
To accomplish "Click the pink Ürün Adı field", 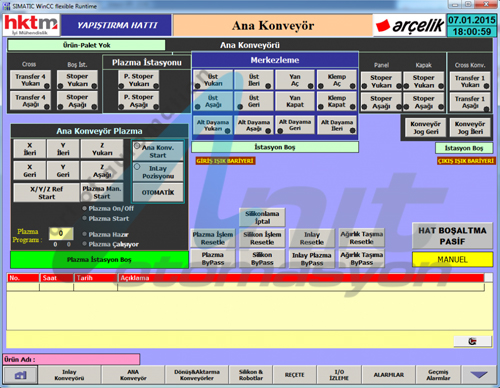I will click(71, 359).
